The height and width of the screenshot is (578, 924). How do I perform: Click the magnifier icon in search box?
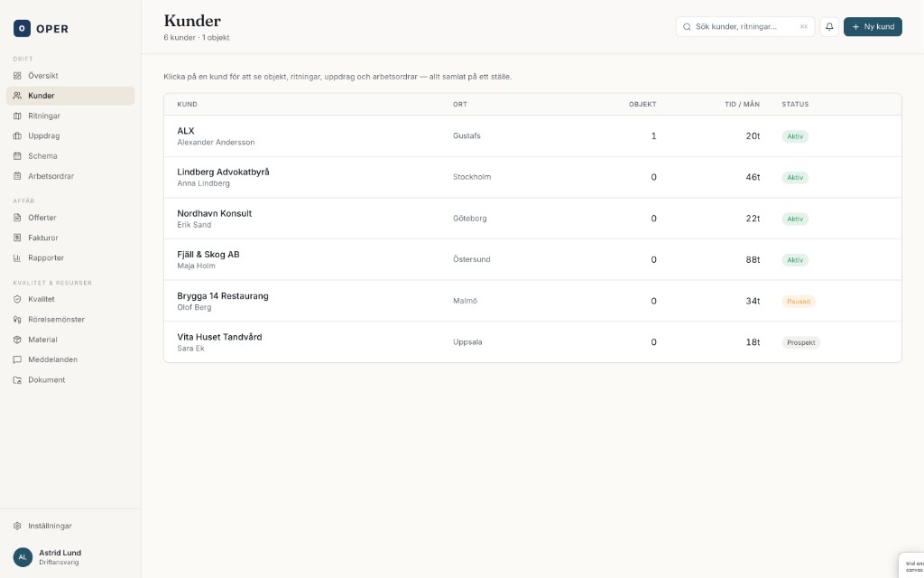(687, 26)
